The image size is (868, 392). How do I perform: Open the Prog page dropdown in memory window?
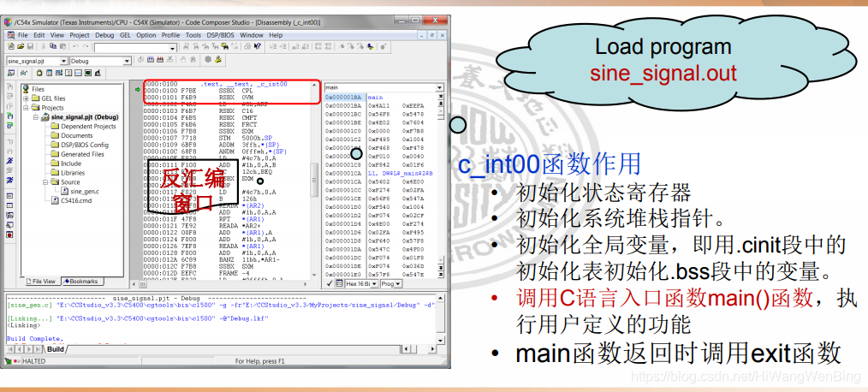(x=397, y=283)
